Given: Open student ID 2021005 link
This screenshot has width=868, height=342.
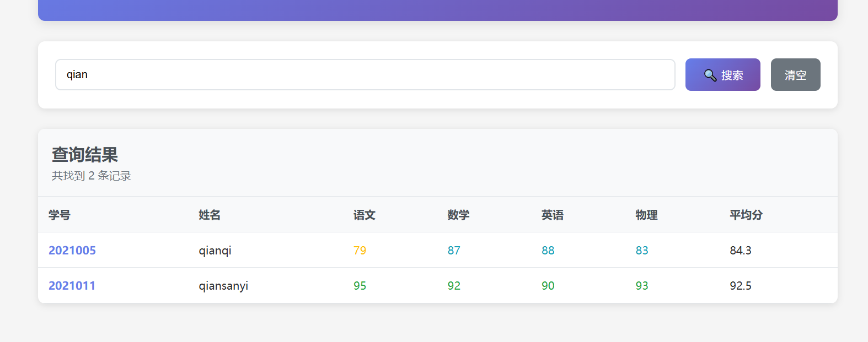Looking at the screenshot, I should (72, 250).
